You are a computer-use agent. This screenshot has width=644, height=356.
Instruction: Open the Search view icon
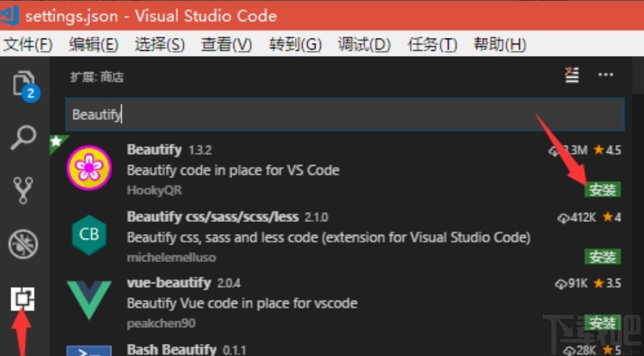click(x=23, y=138)
